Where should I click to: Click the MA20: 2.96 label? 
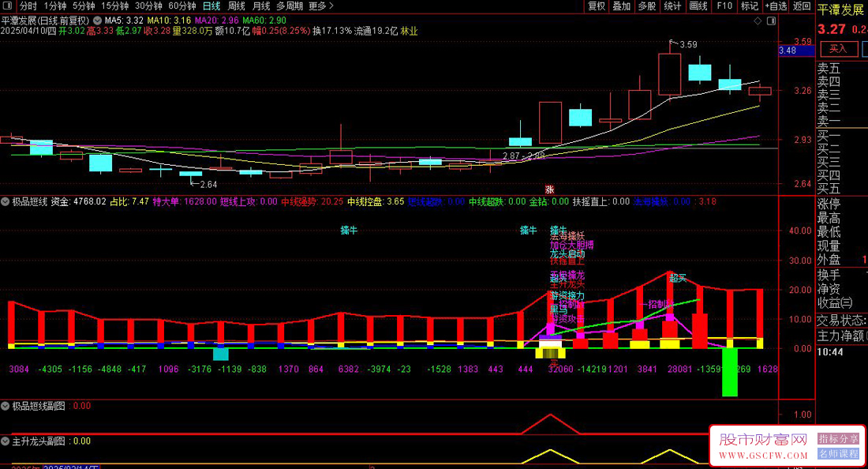[216, 21]
